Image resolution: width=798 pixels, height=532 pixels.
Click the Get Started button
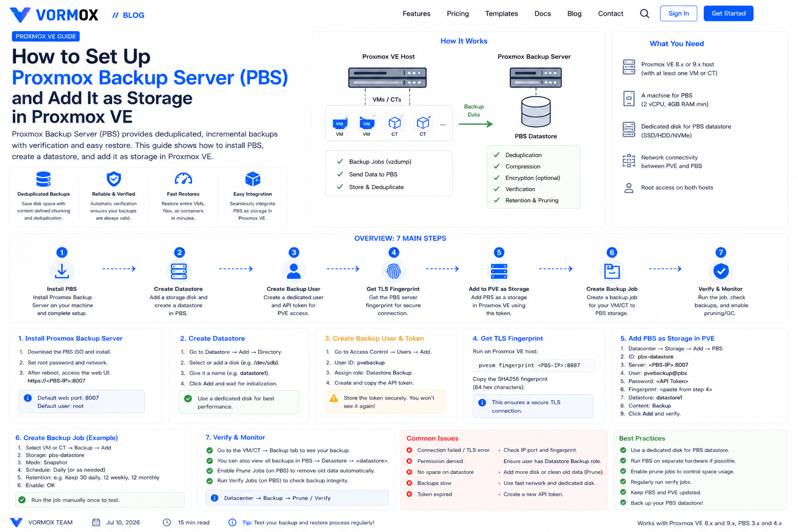tap(728, 14)
